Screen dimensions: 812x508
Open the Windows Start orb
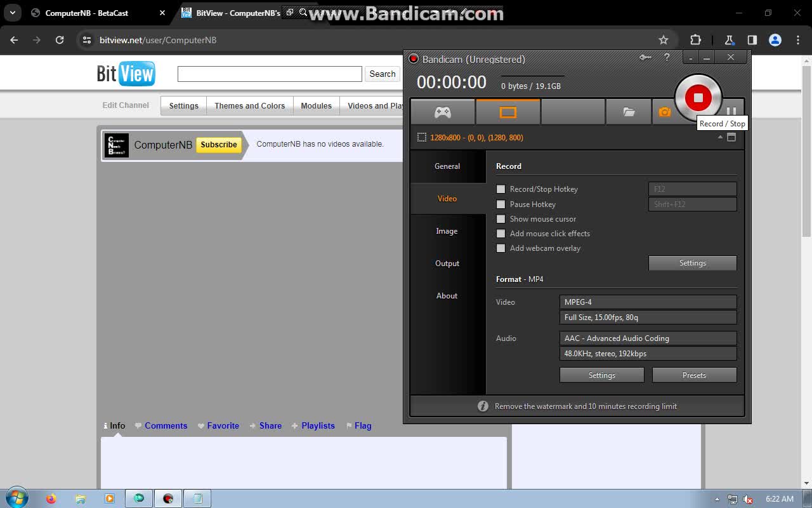click(16, 498)
